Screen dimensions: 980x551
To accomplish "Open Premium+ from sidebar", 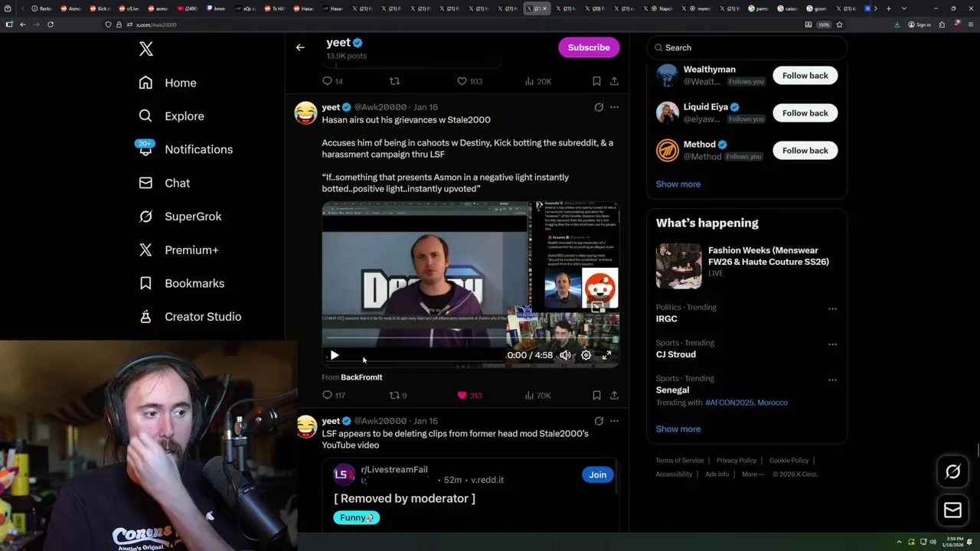I will point(178,249).
